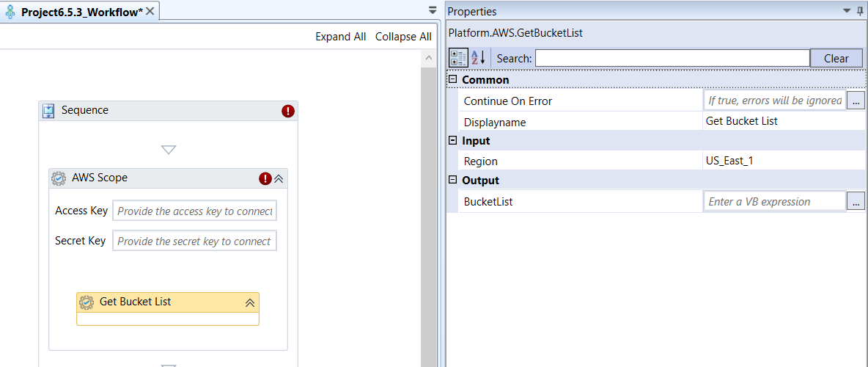
Task: Collapse the AWS Scope activity
Action: point(279,178)
